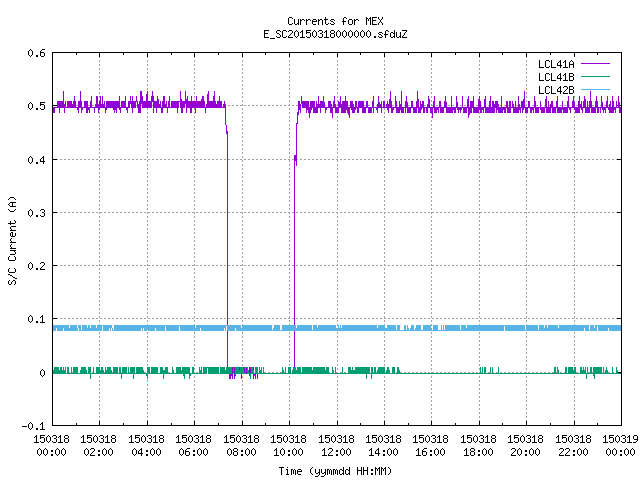640x480 pixels.
Task: Click the 150318 18:00 x-axis tick label
Action: [478, 446]
